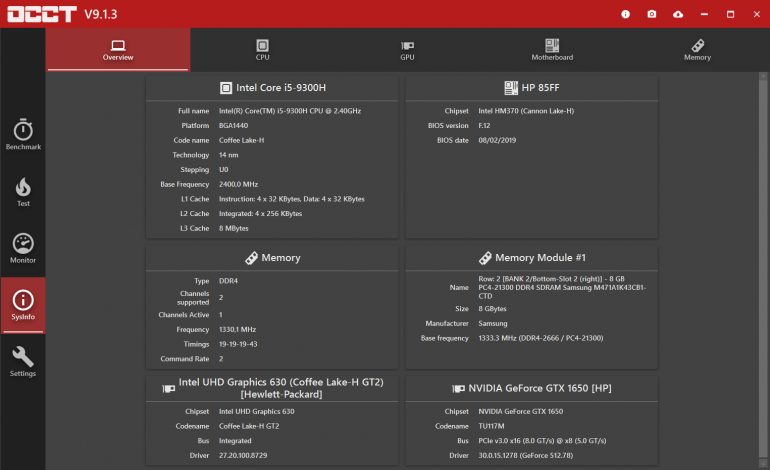The width and height of the screenshot is (770, 470).
Task: Switch to the Overview tab
Action: point(118,50)
